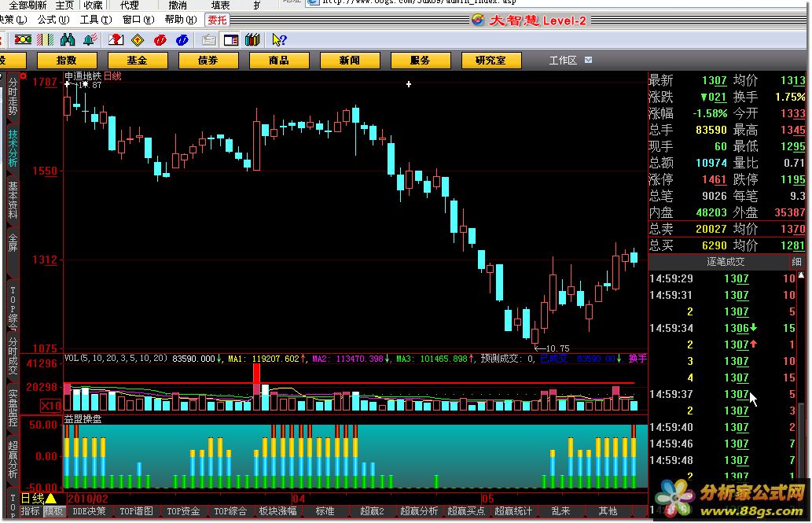Click the books library icon in toolbar
The image size is (812, 523).
pos(252,39)
